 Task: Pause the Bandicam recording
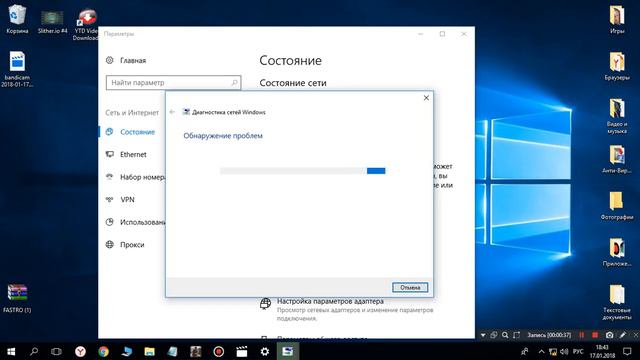582,335
